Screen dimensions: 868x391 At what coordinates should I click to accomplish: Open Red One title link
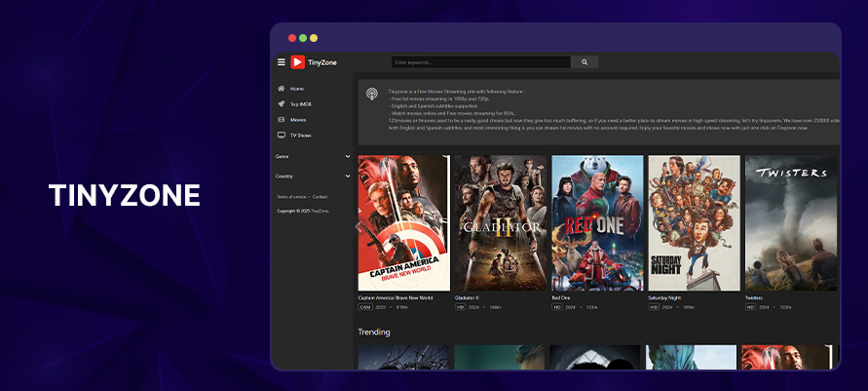pos(561,298)
